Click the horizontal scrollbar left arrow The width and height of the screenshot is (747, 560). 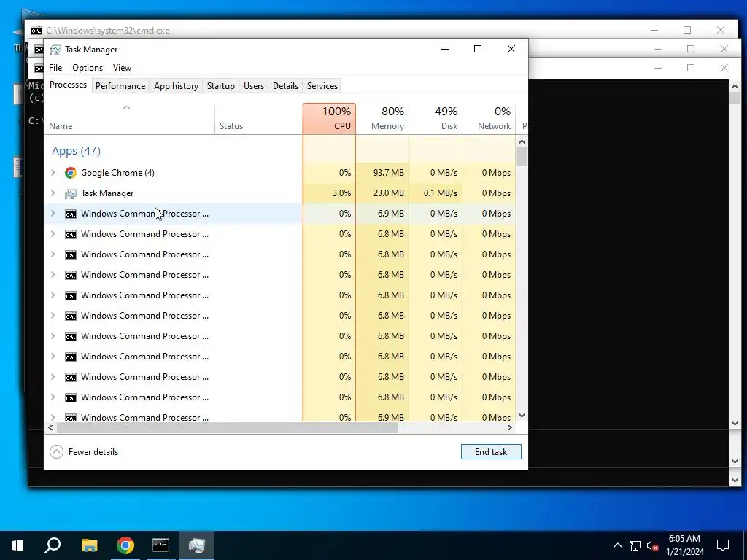pyautogui.click(x=50, y=428)
